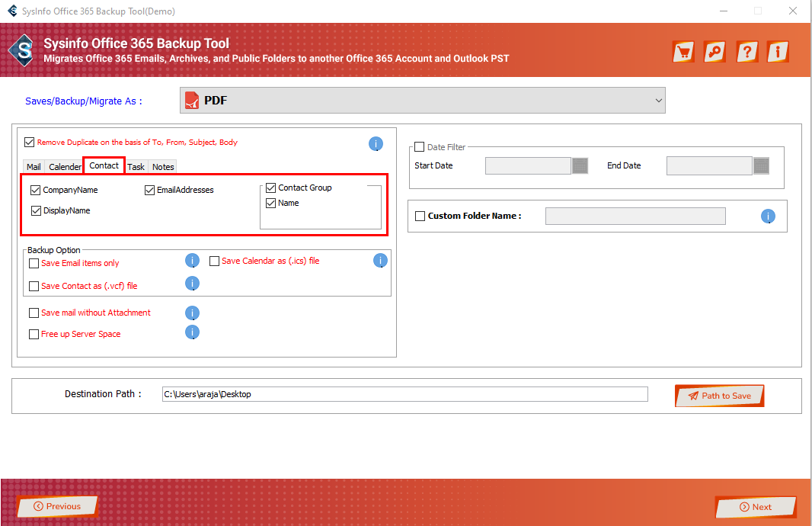Enable the Date Filter checkbox
The image size is (812, 526).
tap(420, 147)
